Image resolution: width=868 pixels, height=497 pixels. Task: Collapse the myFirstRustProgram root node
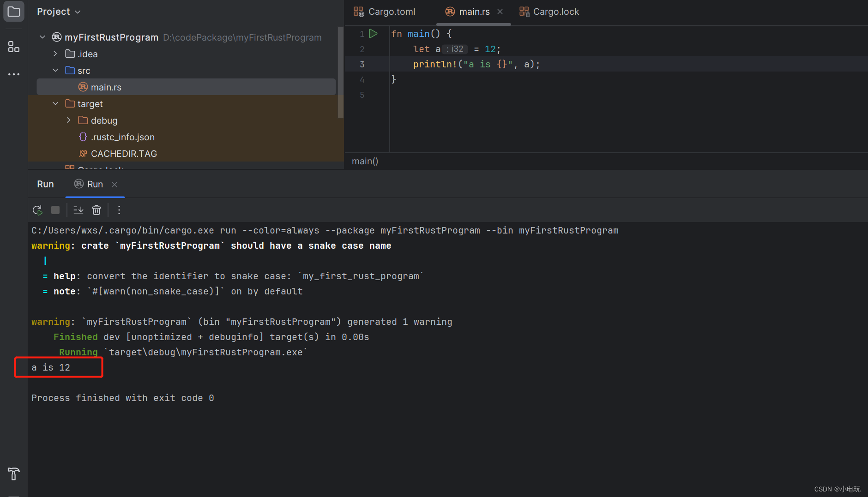(42, 37)
